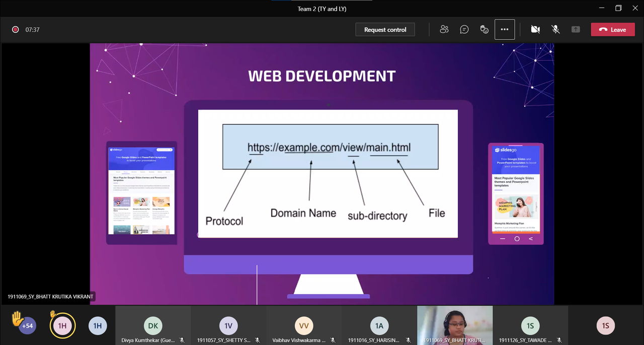
Task: Click the share content tray icon
Action: (x=576, y=30)
